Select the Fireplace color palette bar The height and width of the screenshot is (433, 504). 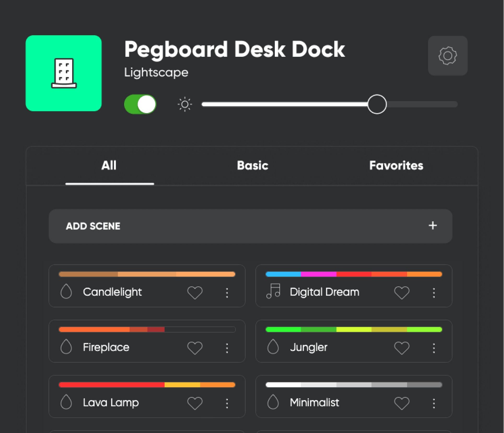(147, 329)
